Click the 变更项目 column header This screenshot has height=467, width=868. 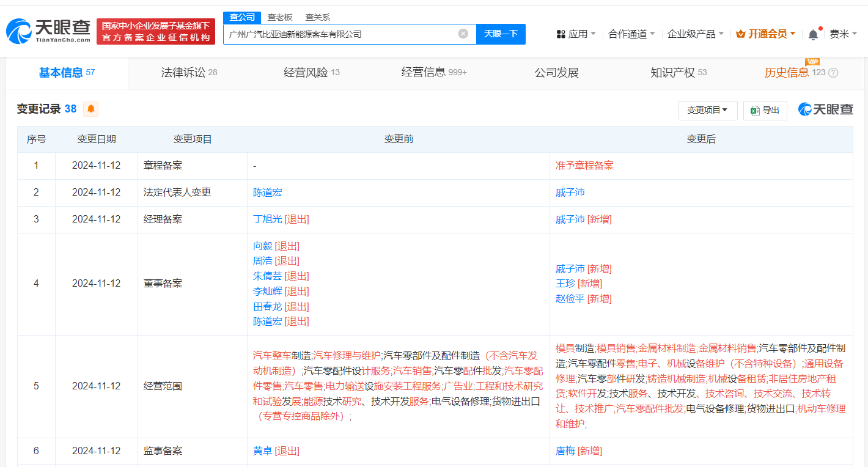(x=193, y=139)
